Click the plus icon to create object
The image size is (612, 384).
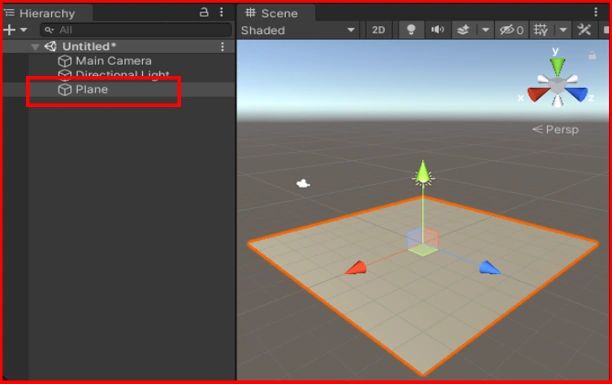(x=9, y=30)
